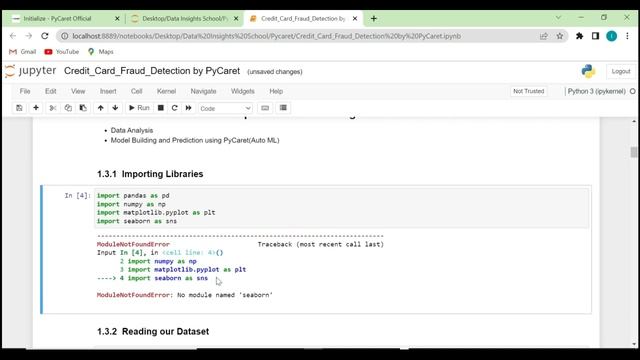Restart kernel and run all icon

tap(189, 108)
